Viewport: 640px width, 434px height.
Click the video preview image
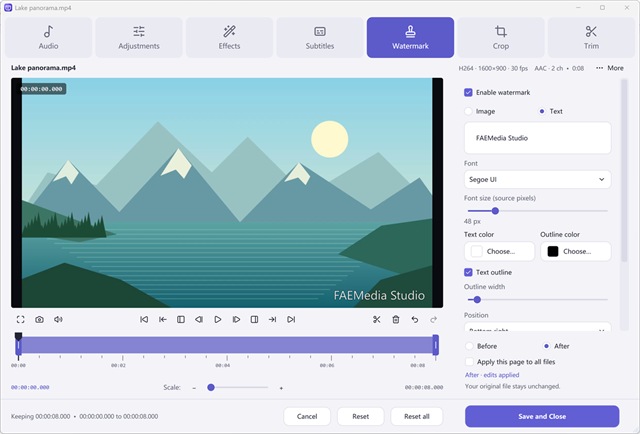[227, 193]
